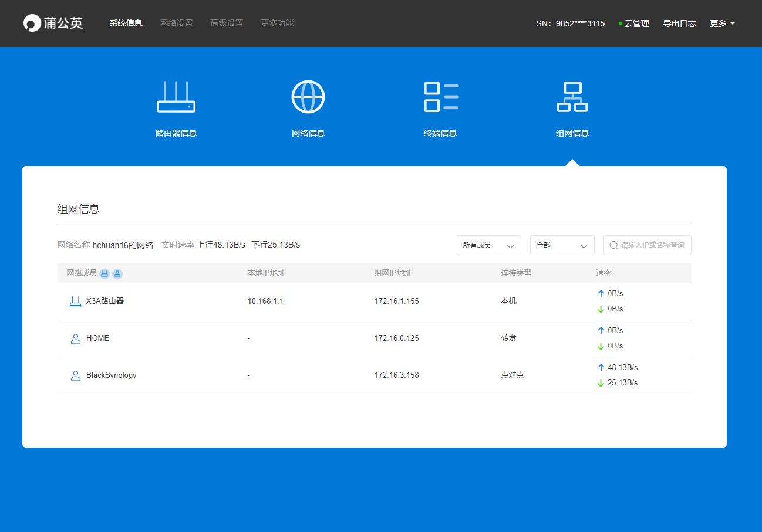
Task: Open 云管理 from the top bar
Action: click(636, 23)
